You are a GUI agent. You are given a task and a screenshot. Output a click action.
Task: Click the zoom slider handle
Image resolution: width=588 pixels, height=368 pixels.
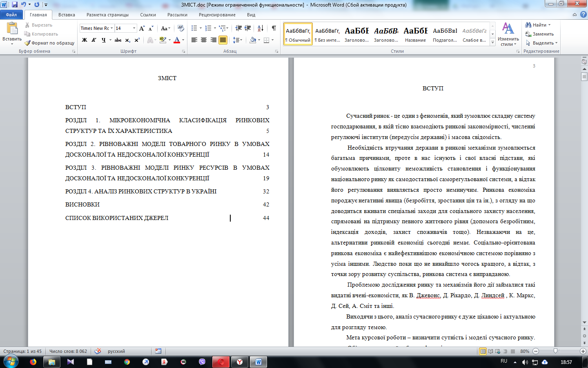click(555, 351)
